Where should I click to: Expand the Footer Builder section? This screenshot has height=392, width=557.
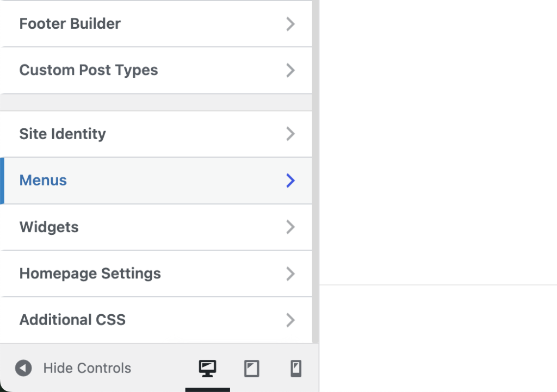(x=290, y=24)
